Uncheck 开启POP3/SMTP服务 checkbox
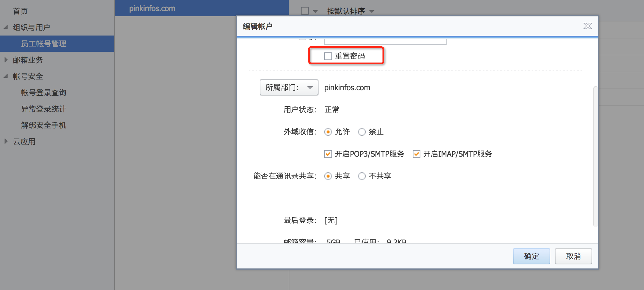 (x=328, y=154)
